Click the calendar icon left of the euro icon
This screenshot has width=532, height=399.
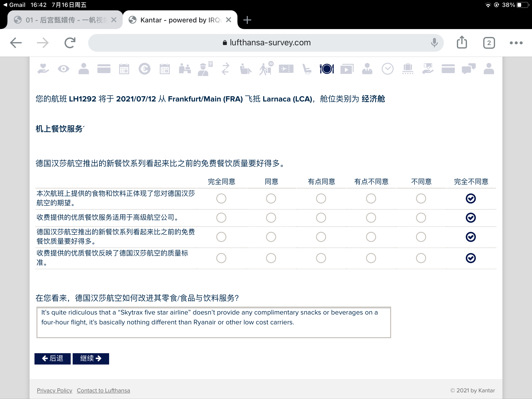[x=124, y=69]
